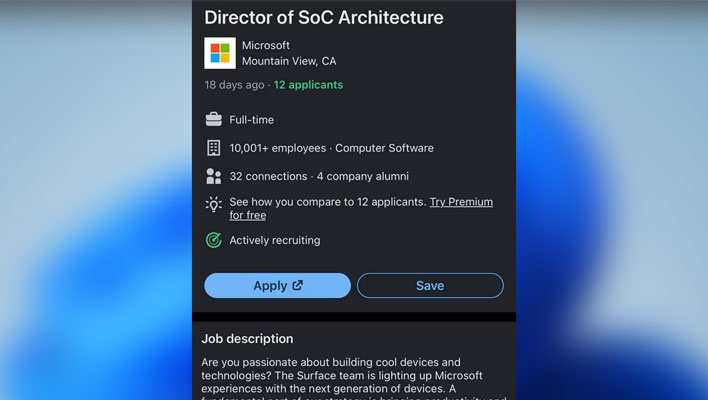Click the Actively recruiting label
Viewport: 708px width, 400px height.
pos(275,240)
